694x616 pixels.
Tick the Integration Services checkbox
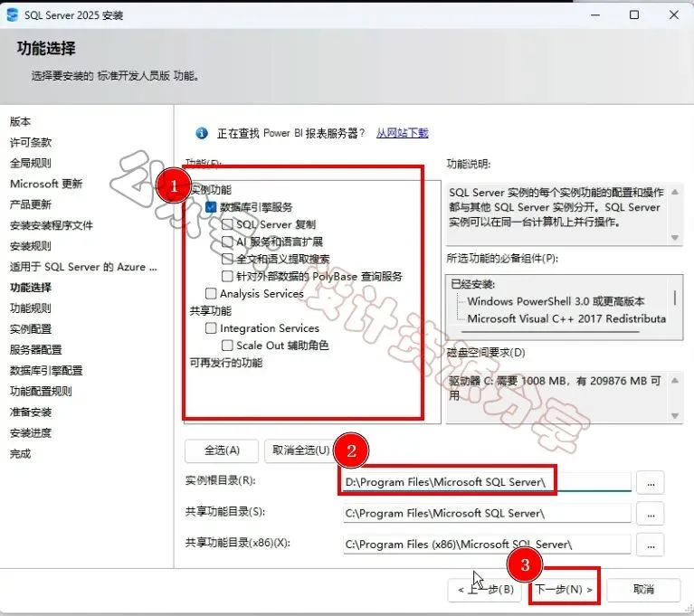[211, 328]
